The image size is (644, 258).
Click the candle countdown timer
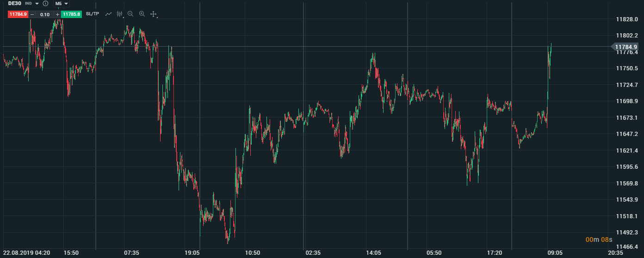[599, 240]
